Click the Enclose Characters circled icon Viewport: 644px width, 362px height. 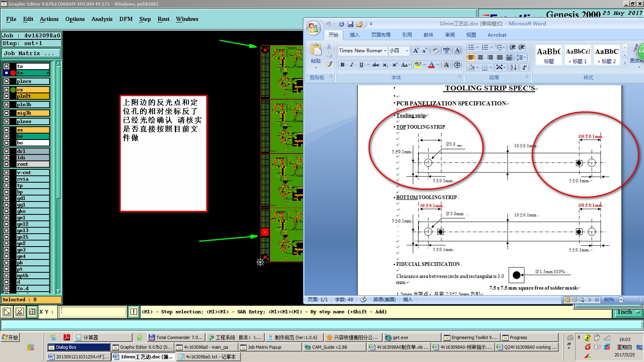click(457, 65)
